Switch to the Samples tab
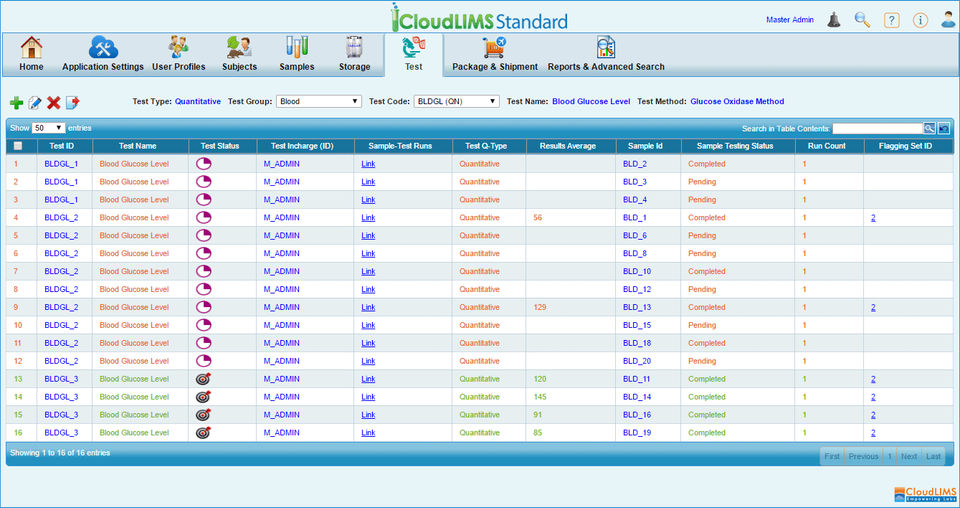Image resolution: width=960 pixels, height=508 pixels. coord(297,54)
